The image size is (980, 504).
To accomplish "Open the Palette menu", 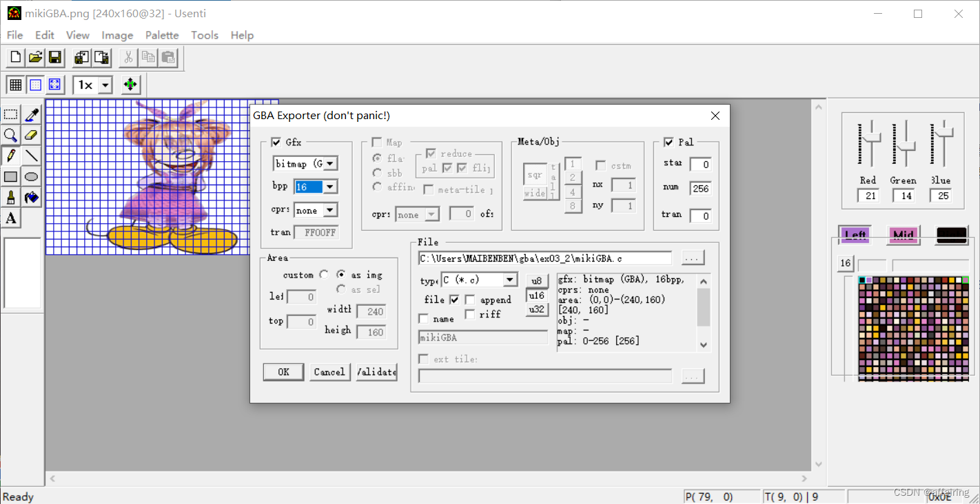I will pyautogui.click(x=162, y=35).
